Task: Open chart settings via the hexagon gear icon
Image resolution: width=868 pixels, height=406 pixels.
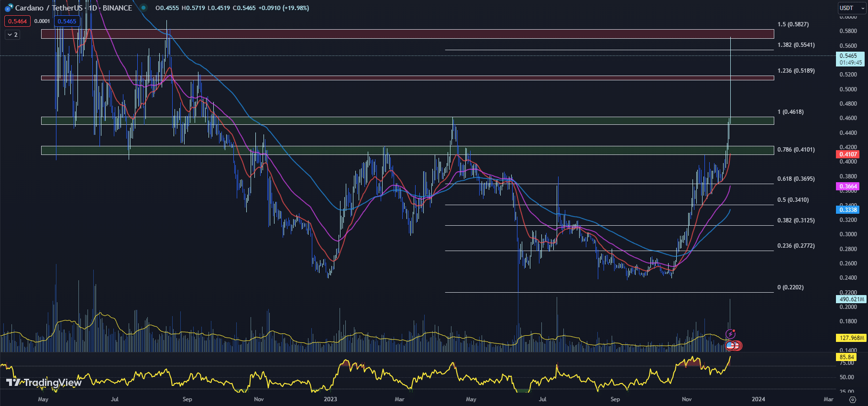Action: point(852,399)
